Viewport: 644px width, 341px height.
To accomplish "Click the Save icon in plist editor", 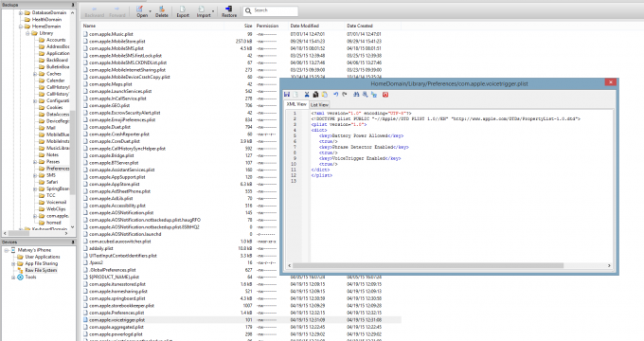I will pyautogui.click(x=287, y=95).
